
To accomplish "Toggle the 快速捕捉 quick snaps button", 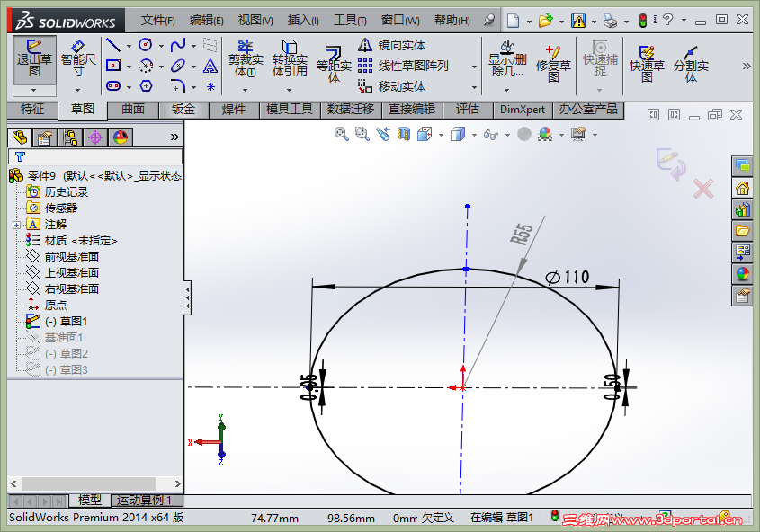I will point(600,58).
